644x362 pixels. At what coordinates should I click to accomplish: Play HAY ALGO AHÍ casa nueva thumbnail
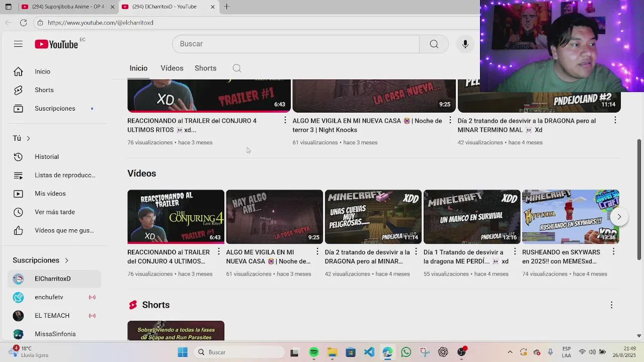coord(274,217)
